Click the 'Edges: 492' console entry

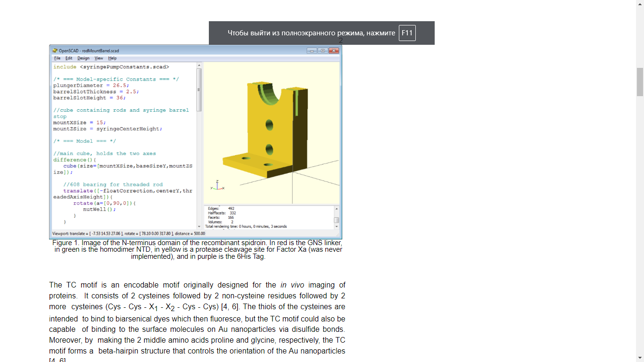click(221, 208)
